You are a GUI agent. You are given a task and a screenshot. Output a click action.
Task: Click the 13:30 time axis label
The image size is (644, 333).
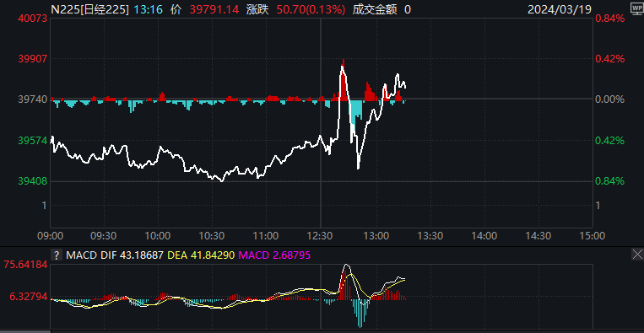430,236
